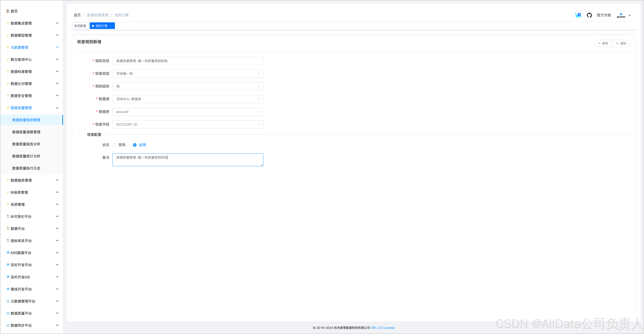Select the 禁用 status radio button
644x334 pixels.
tap(114, 145)
